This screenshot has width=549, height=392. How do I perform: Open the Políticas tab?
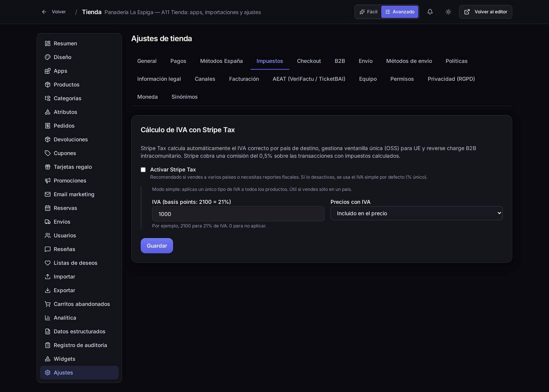(456, 61)
